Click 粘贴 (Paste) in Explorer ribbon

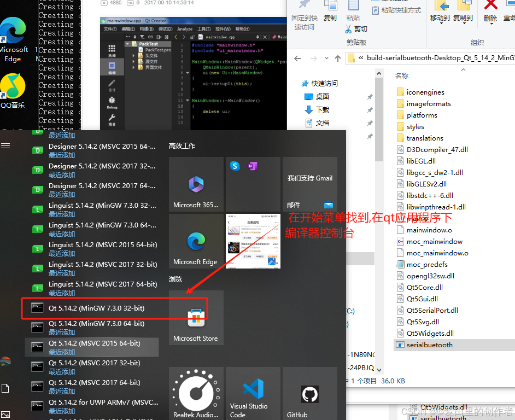click(353, 11)
